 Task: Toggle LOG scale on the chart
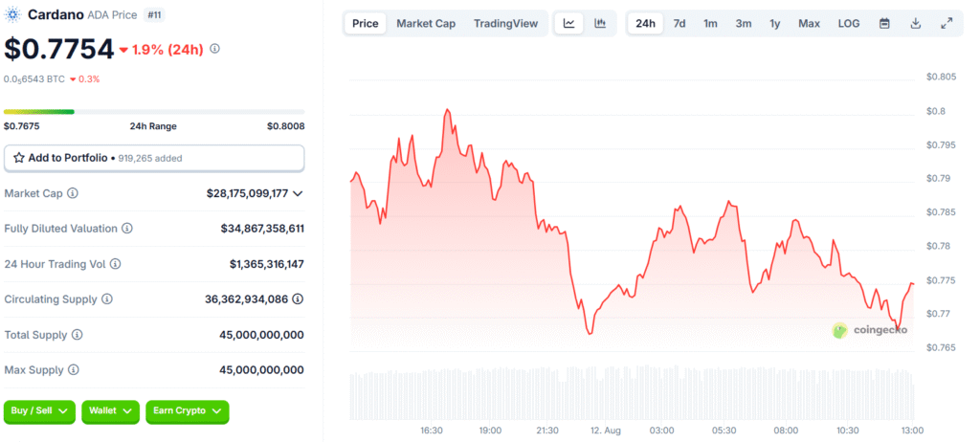(849, 23)
